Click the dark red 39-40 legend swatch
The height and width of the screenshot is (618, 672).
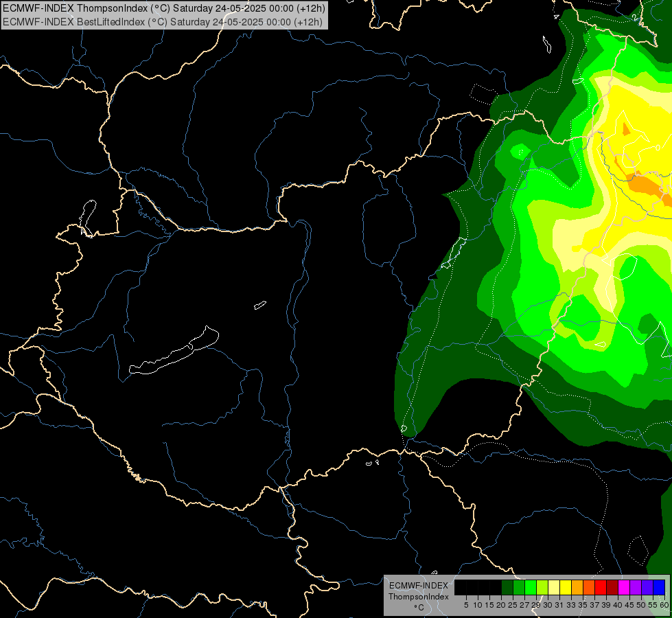[x=612, y=587]
